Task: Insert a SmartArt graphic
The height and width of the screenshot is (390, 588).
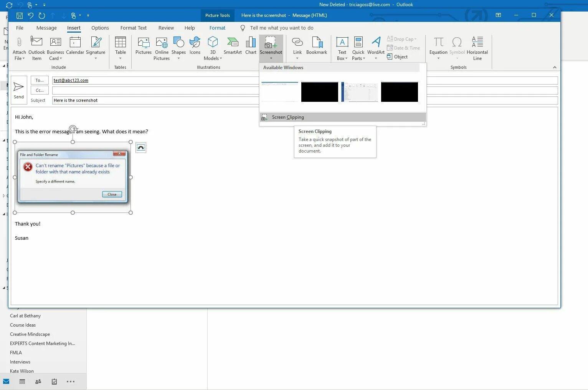Action: [233, 46]
